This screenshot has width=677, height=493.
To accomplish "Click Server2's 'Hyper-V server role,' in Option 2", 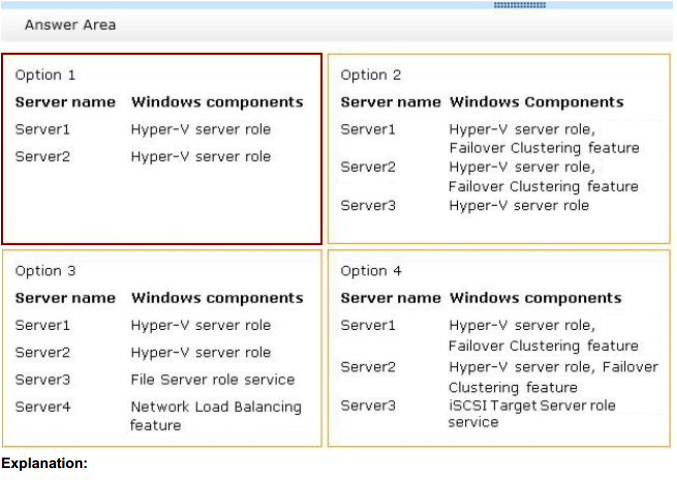I will tap(522, 167).
